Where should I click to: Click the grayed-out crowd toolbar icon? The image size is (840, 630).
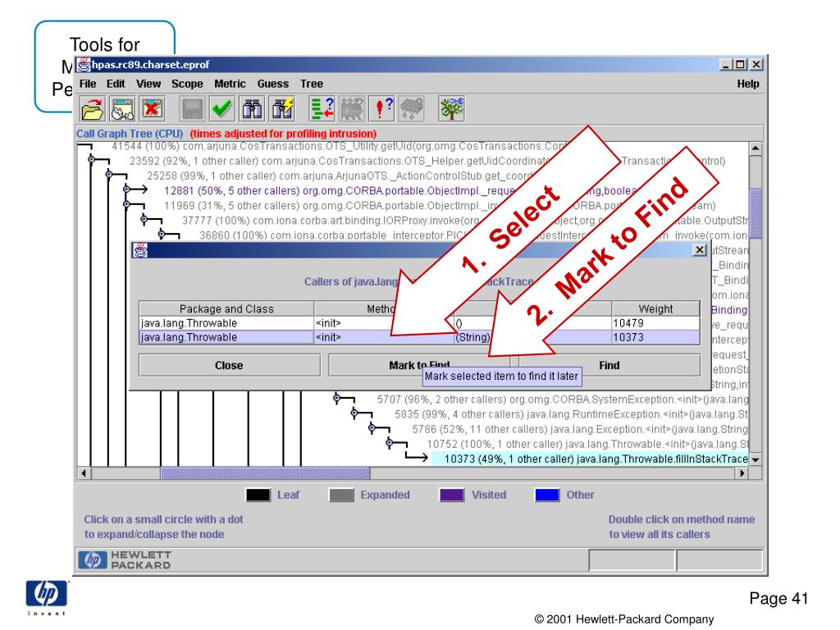click(x=351, y=109)
